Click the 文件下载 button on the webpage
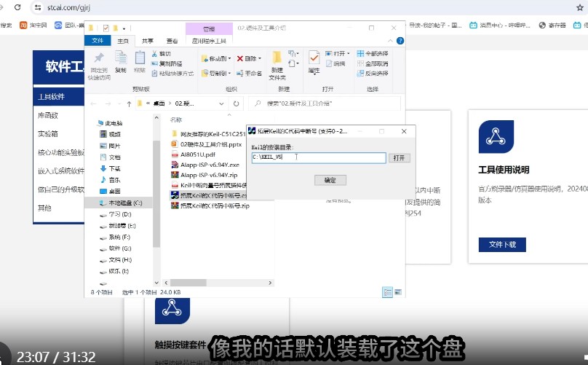588x365 pixels. pos(502,245)
